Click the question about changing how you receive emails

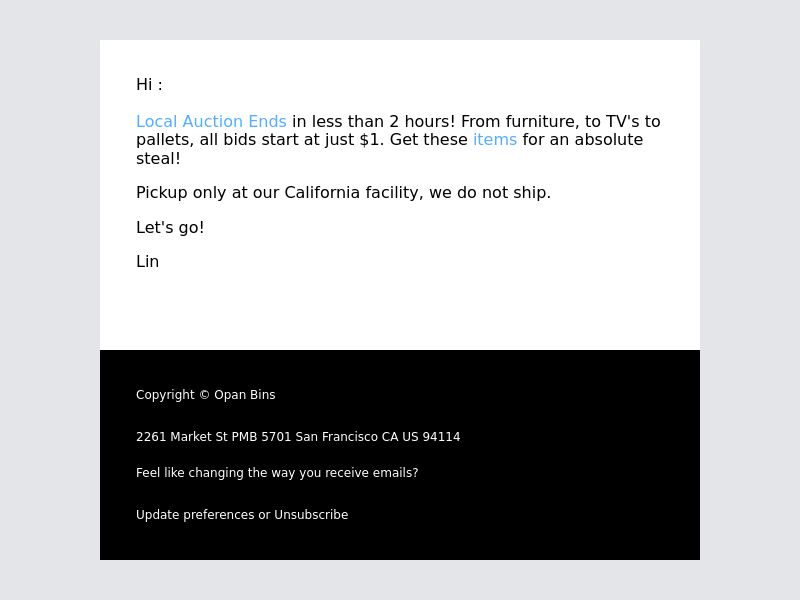click(x=277, y=473)
